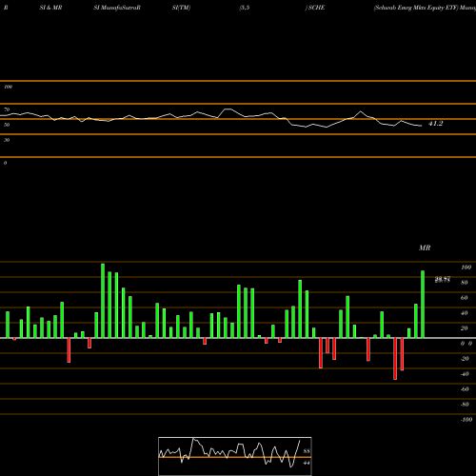The height and width of the screenshot is (476, 476).
Task: Click the RSI axis label 70
Action: click(7, 109)
